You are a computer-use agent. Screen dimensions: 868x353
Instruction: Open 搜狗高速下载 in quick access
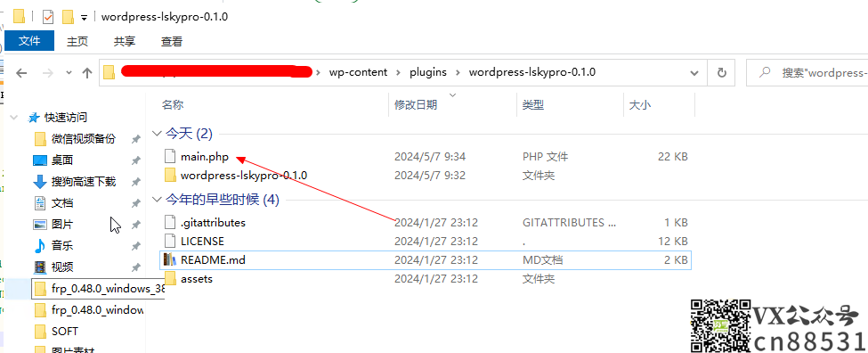[x=84, y=181]
